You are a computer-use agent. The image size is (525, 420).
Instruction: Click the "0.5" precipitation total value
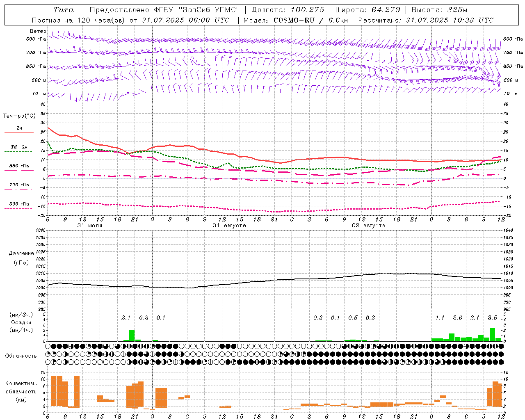pos(353,317)
